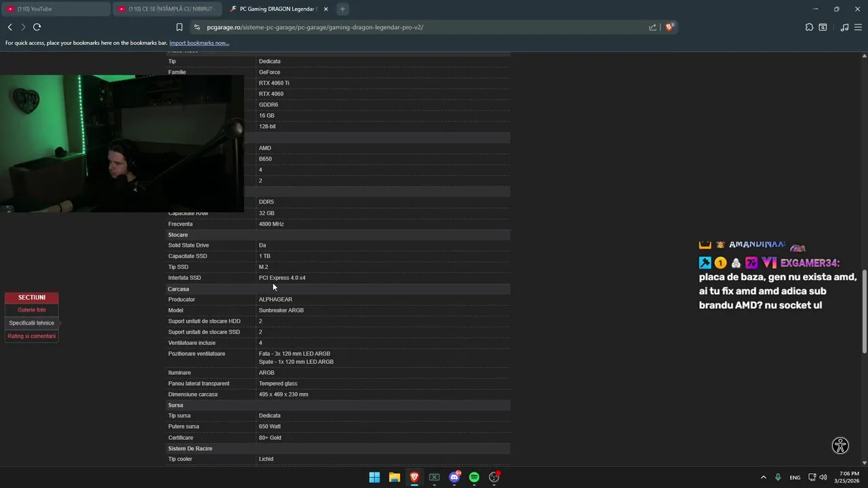The height and width of the screenshot is (488, 868).
Task: Open the accessibility widget button
Action: coord(840,445)
